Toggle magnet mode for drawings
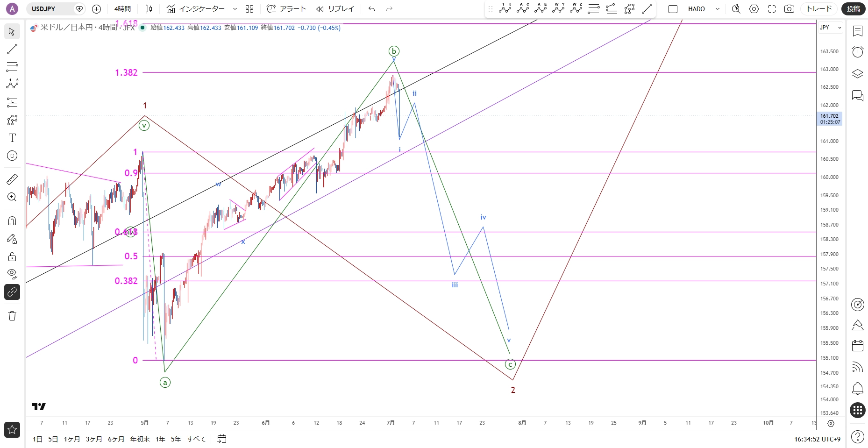The height and width of the screenshot is (448, 868). (x=12, y=220)
